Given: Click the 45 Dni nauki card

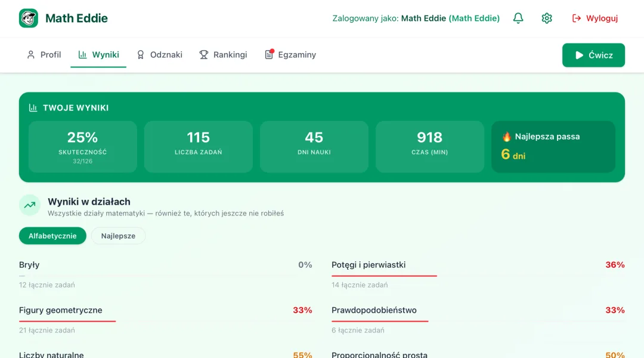Looking at the screenshot, I should [314, 147].
